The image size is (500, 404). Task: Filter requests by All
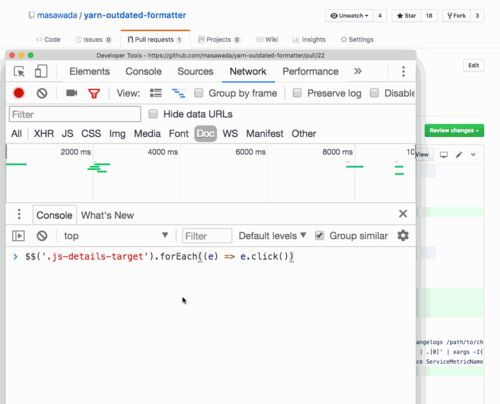(x=16, y=134)
